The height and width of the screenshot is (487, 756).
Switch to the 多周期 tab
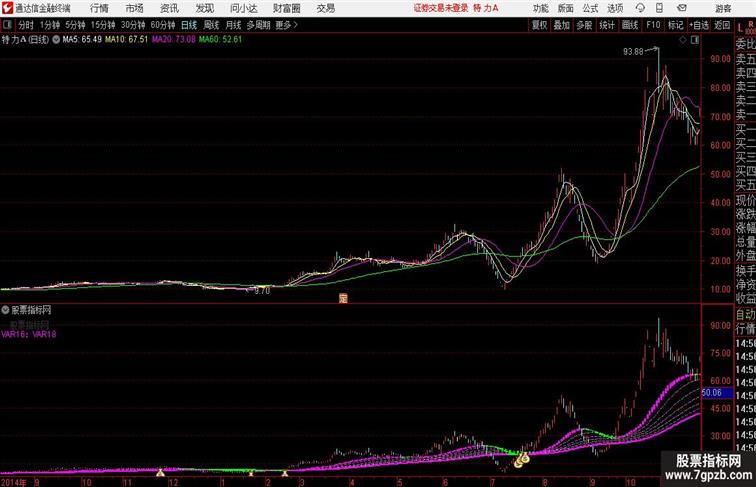pyautogui.click(x=259, y=25)
